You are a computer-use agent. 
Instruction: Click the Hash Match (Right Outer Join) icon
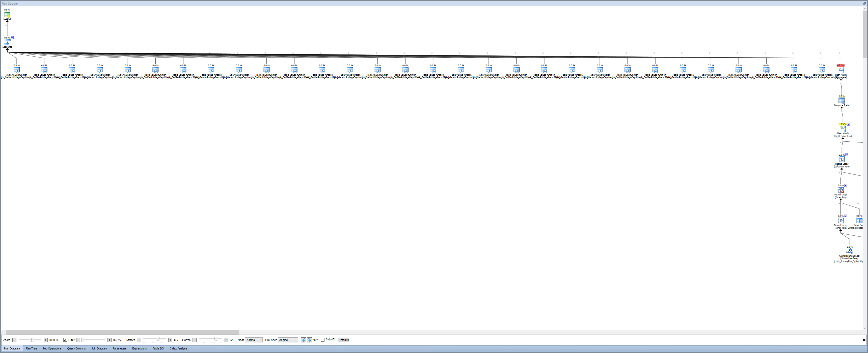coord(843,129)
